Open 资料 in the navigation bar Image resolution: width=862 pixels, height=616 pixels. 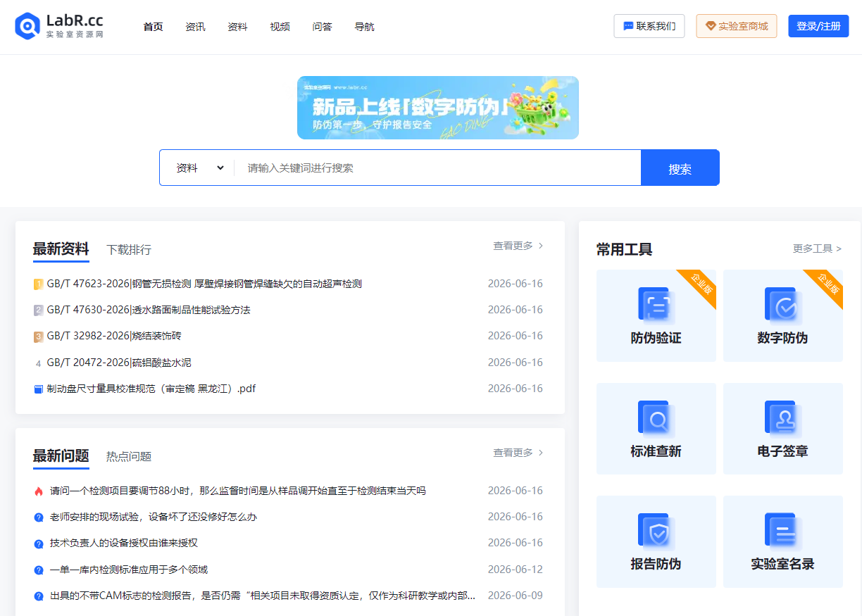(237, 27)
